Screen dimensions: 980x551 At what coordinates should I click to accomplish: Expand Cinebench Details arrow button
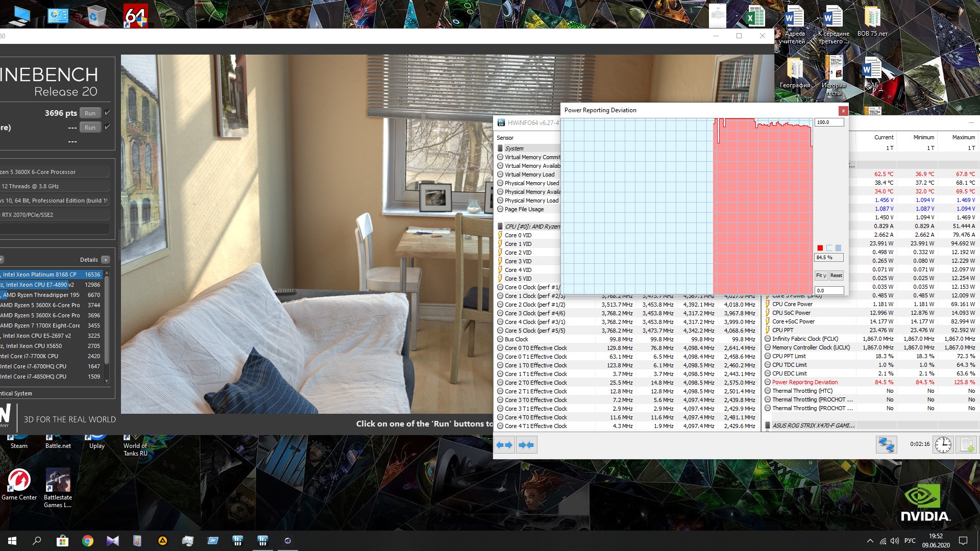(106, 260)
